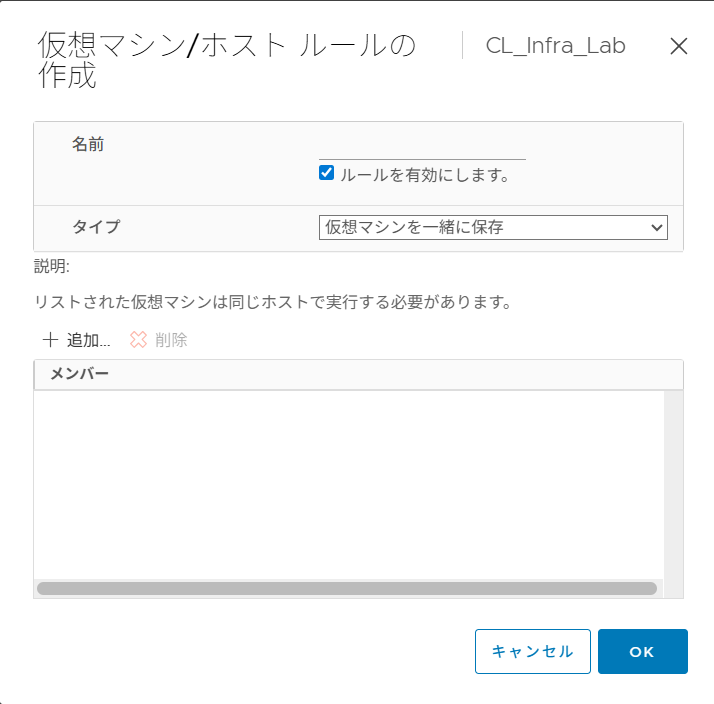This screenshot has width=714, height=704.
Task: Close the dialog with the X icon
Action: pos(679,46)
